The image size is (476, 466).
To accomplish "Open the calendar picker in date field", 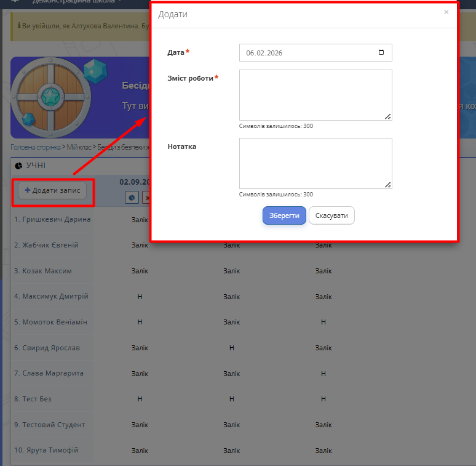I will (x=381, y=53).
